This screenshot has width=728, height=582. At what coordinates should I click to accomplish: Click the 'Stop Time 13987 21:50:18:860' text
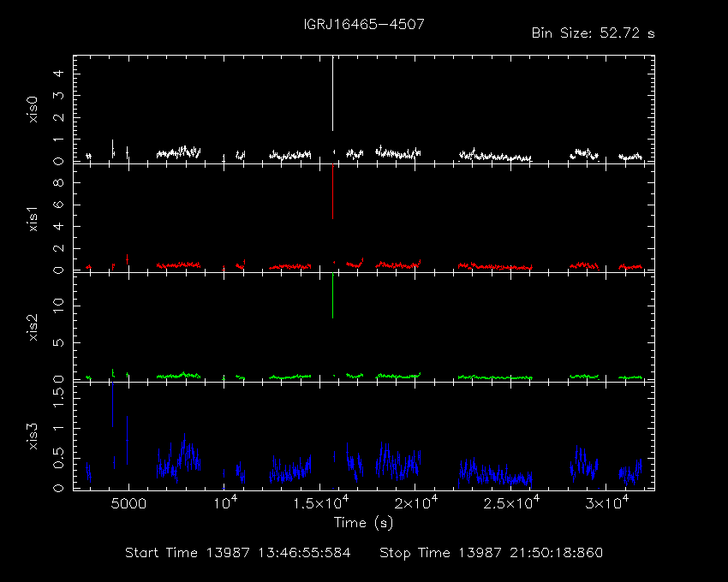(492, 553)
